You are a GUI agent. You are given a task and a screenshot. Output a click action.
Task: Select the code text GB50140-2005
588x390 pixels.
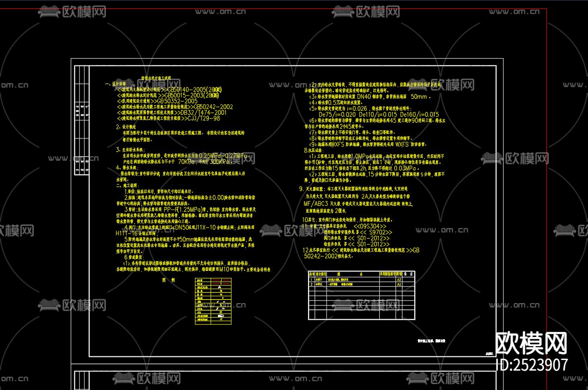(x=187, y=89)
